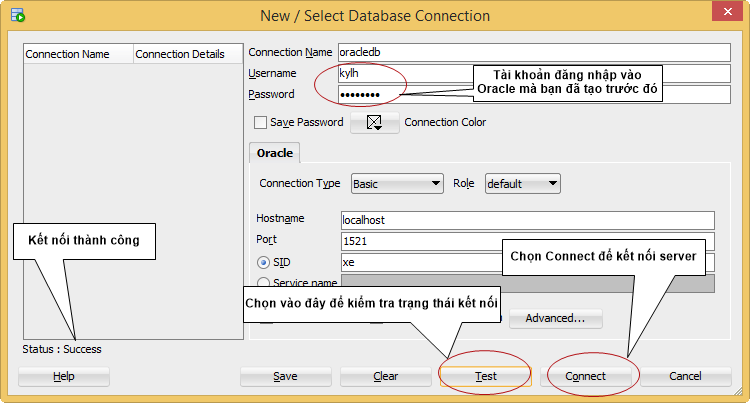
Task: Open the Role dropdown
Action: click(x=522, y=184)
